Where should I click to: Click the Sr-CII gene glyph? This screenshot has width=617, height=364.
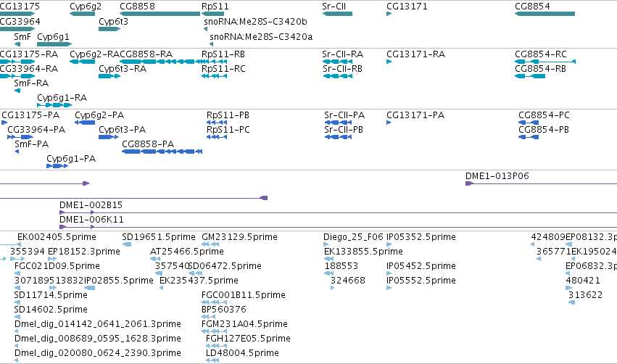[337, 14]
